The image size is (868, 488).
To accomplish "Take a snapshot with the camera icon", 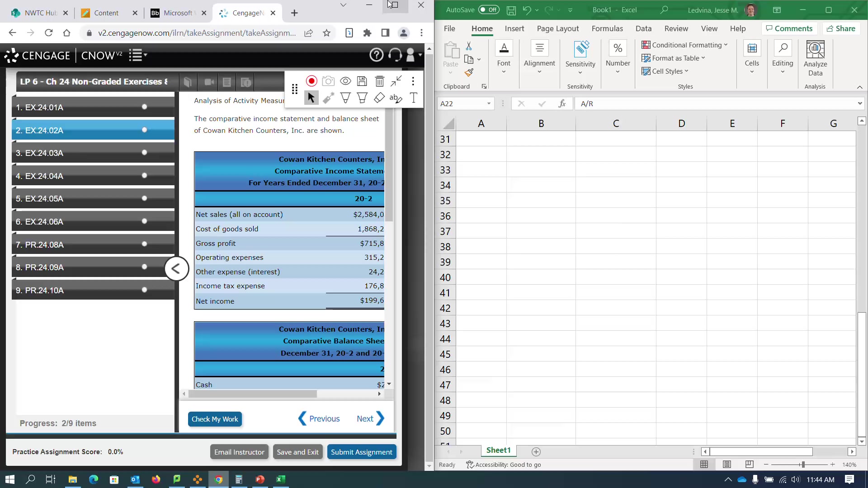I will [x=328, y=81].
